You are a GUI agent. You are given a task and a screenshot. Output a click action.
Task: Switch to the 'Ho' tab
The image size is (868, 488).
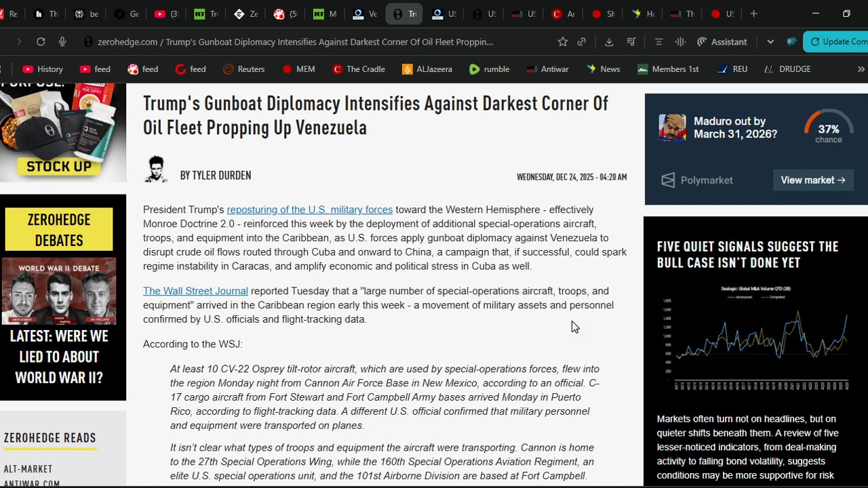pyautogui.click(x=642, y=14)
